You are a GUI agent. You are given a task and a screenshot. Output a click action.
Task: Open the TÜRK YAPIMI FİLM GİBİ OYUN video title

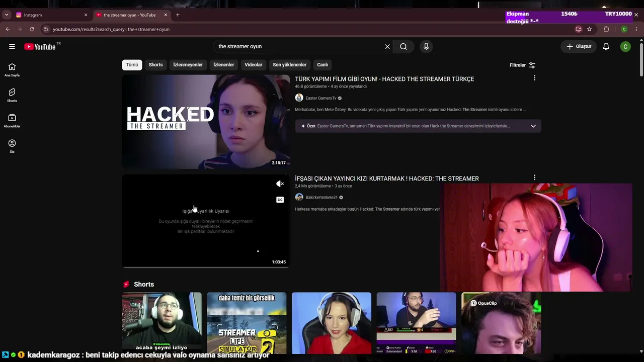[x=384, y=79]
